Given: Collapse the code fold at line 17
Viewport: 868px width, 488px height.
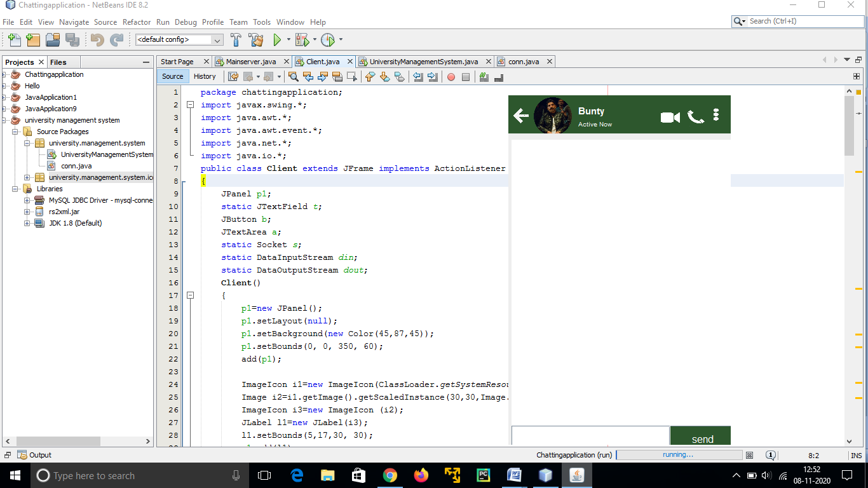Looking at the screenshot, I should click(191, 295).
